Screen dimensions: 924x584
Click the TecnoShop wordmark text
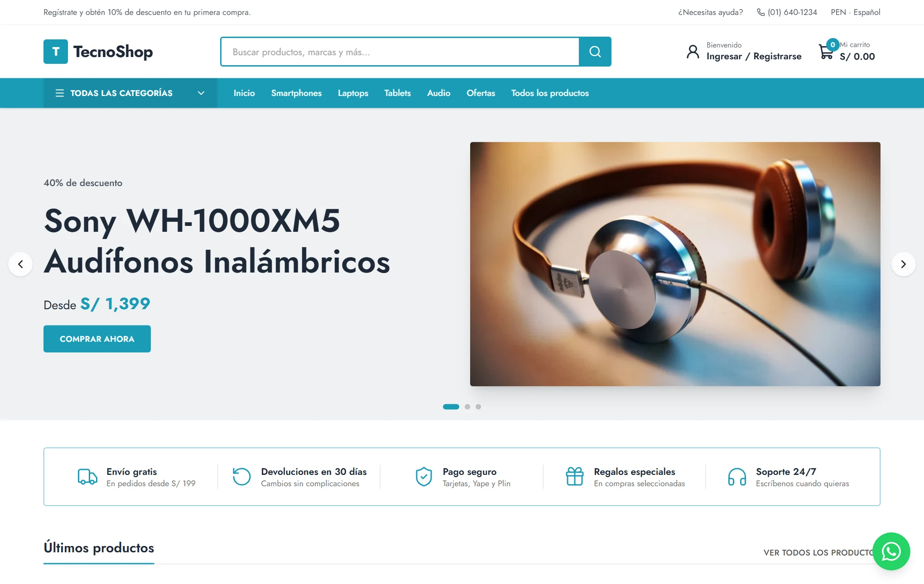pos(113,52)
